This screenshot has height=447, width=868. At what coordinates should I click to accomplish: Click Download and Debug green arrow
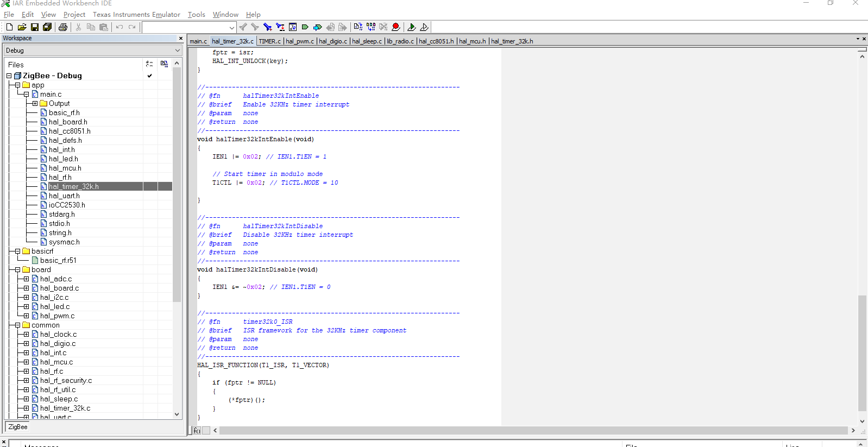[x=412, y=27]
